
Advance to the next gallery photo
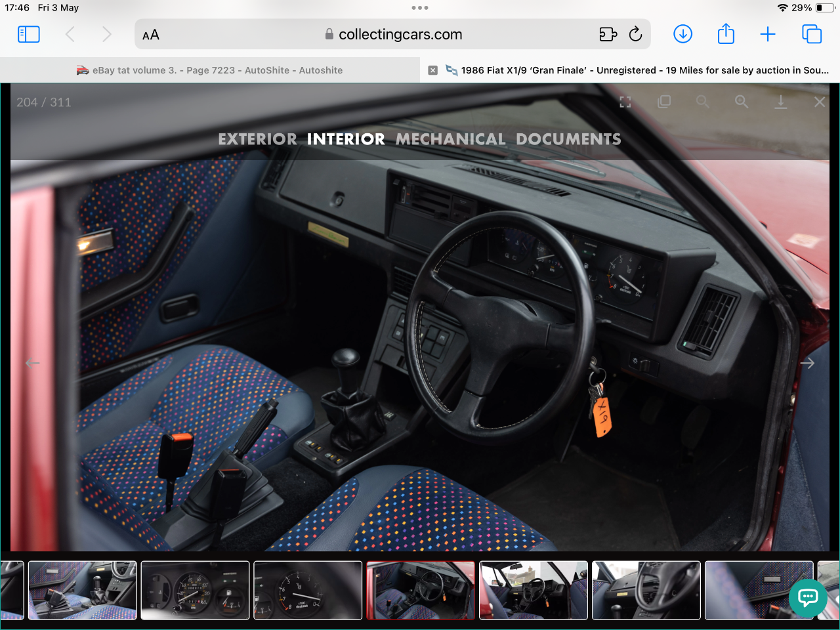click(x=807, y=363)
